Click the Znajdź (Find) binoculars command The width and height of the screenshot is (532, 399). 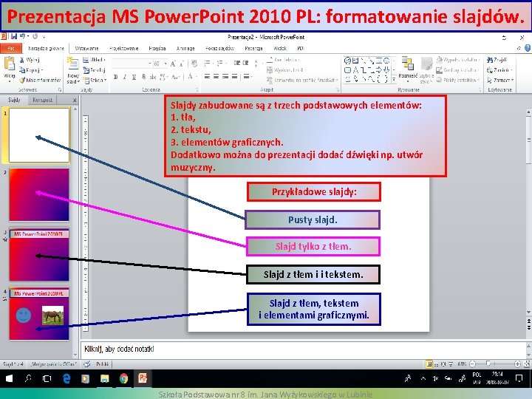(497, 60)
